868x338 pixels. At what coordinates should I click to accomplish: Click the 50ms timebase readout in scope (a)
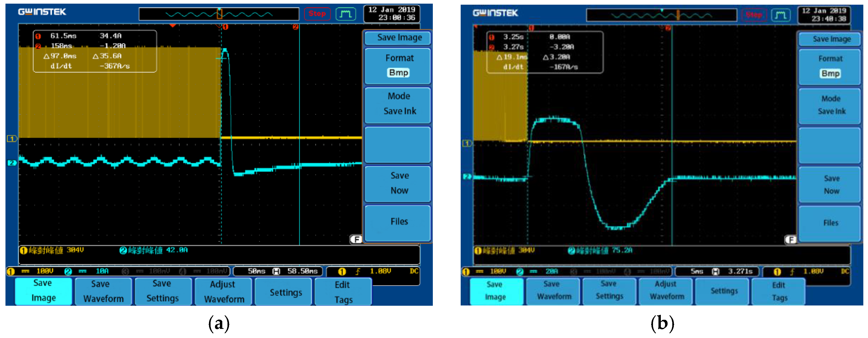coord(256,271)
